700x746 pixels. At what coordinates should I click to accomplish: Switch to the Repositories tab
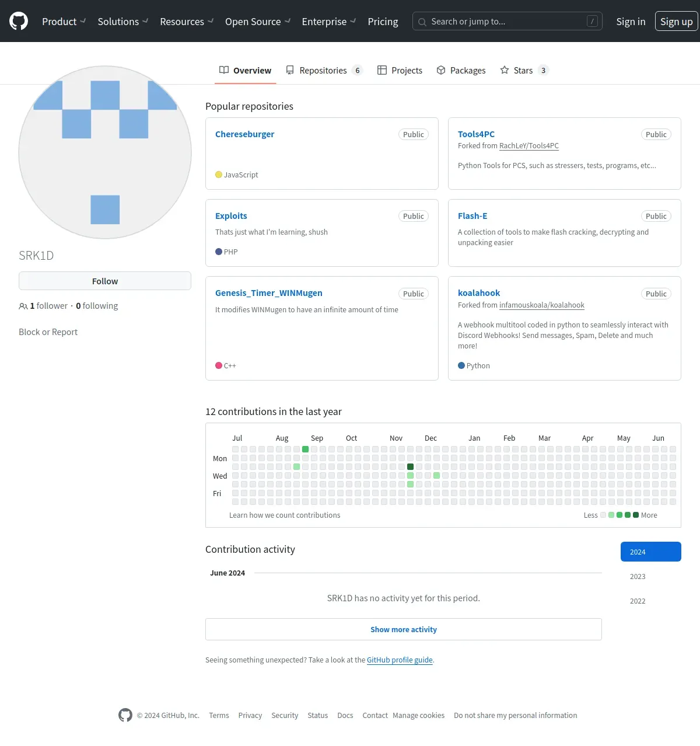coord(324,70)
